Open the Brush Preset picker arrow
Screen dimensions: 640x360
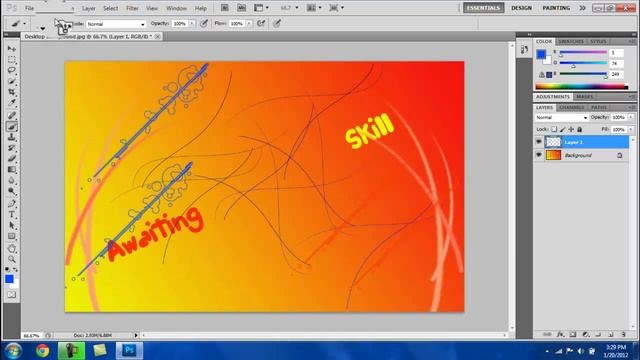(43, 28)
